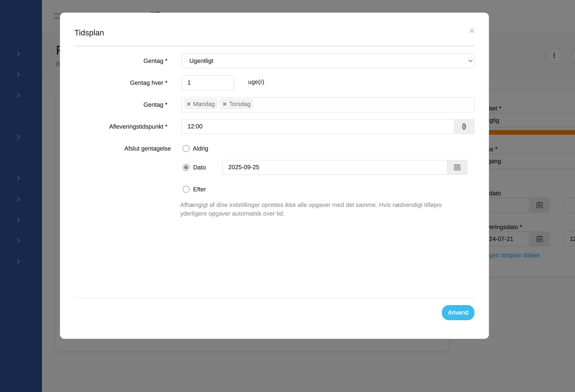Click the Gentag hver number field
This screenshot has width=575, height=392.
point(207,83)
